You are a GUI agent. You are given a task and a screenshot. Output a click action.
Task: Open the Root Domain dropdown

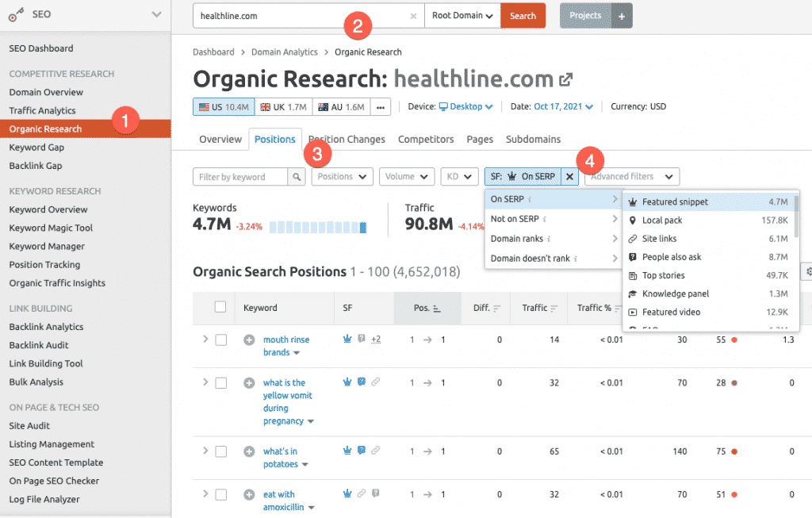tap(462, 15)
